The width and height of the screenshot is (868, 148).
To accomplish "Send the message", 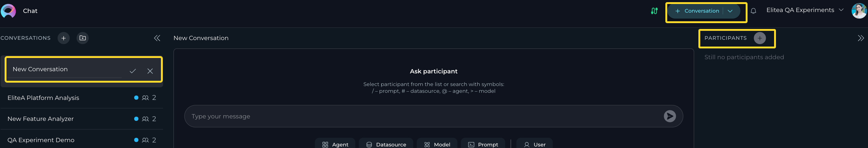I will (x=669, y=116).
